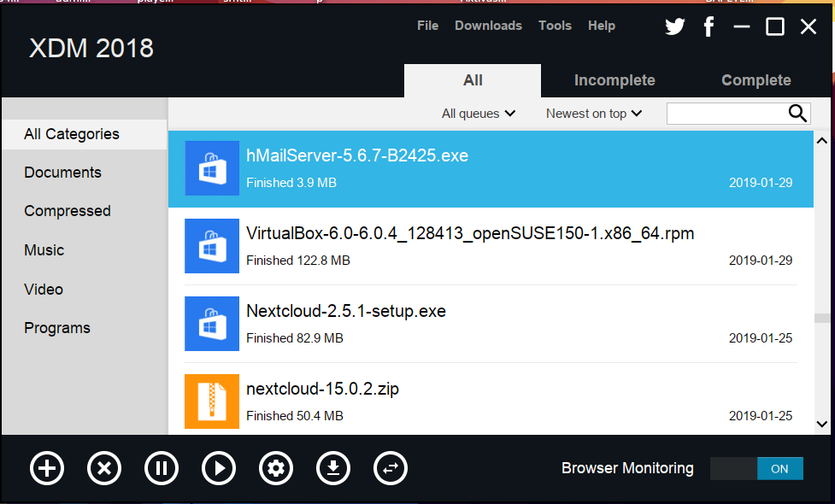Screen dimensions: 835x504
Task: Open the Help menu
Action: (602, 26)
